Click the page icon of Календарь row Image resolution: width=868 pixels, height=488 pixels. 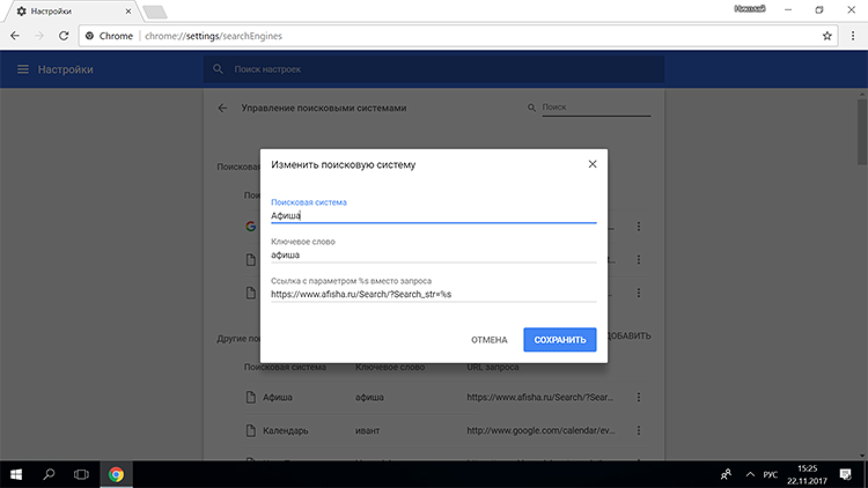coord(251,431)
